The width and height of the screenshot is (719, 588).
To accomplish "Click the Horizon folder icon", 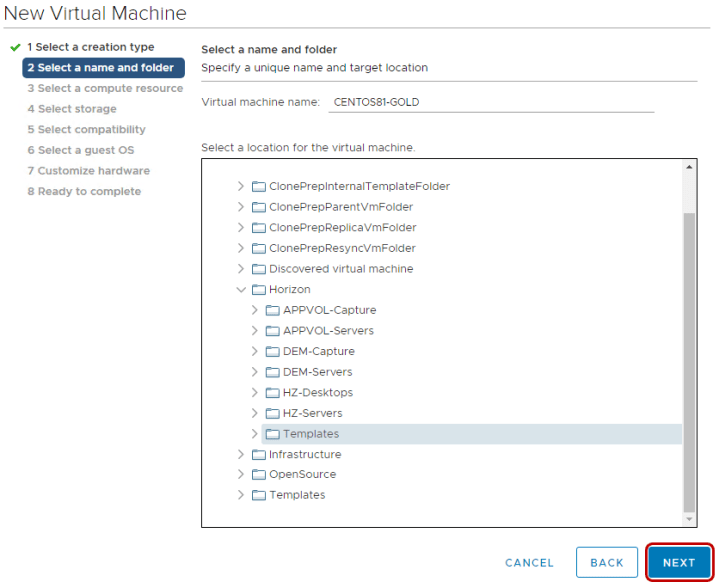I will click(258, 290).
